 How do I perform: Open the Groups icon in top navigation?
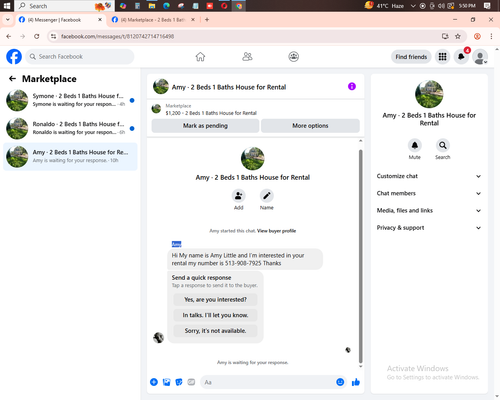coord(293,57)
